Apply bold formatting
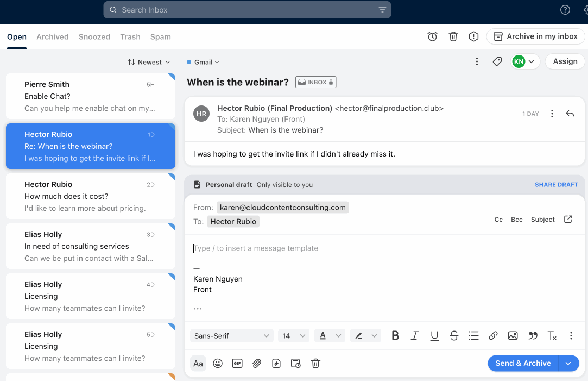This screenshot has height=381, width=588. 395,335
